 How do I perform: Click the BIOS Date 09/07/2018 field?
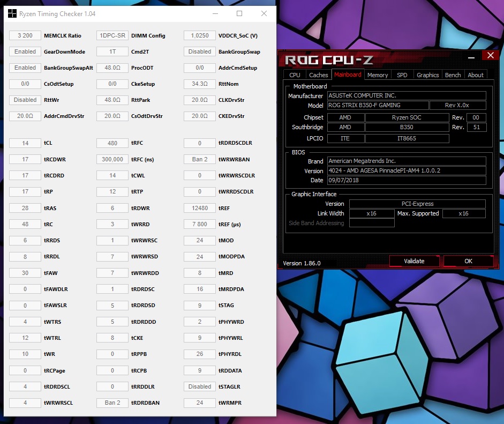click(407, 180)
